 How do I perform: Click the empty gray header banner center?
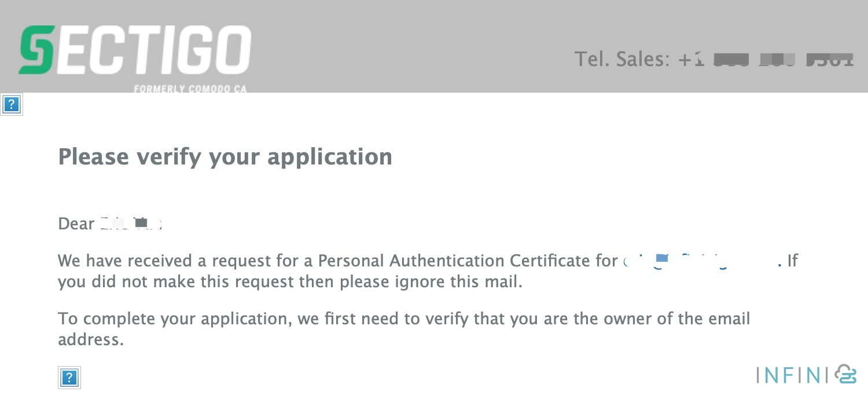[x=405, y=46]
